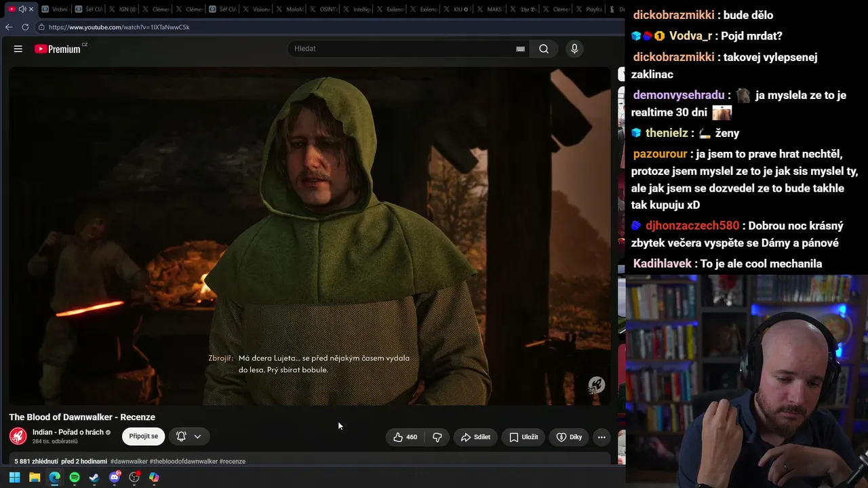Click chat username Kadihlavek
Image resolution: width=868 pixels, height=488 pixels.
point(662,264)
